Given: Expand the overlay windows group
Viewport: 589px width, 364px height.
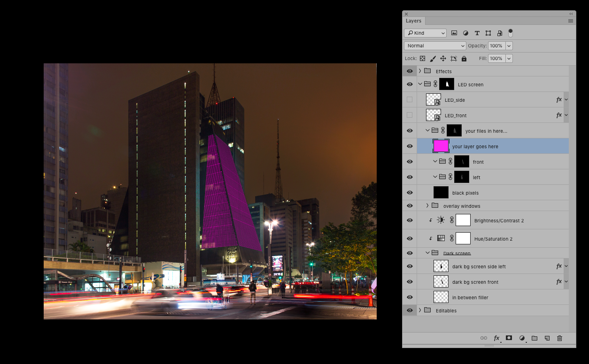Looking at the screenshot, I should (427, 206).
